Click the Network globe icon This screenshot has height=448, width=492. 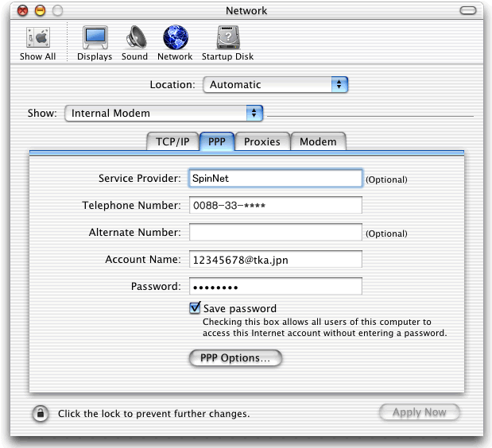(176, 37)
